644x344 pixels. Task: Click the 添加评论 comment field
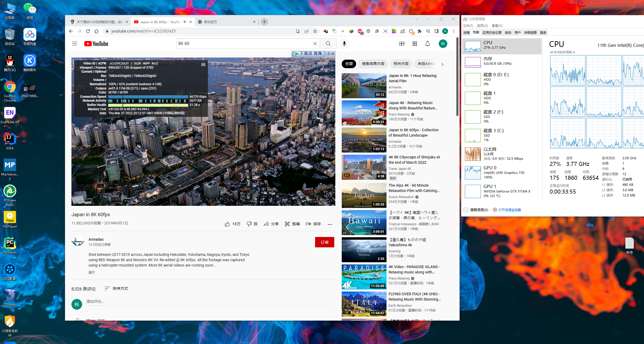[x=208, y=302]
